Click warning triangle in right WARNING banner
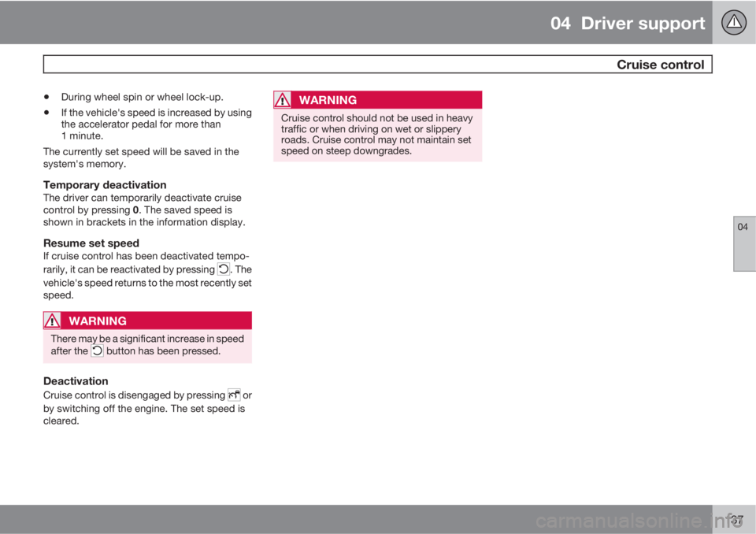Viewport: 756px width, 534px height. point(282,100)
